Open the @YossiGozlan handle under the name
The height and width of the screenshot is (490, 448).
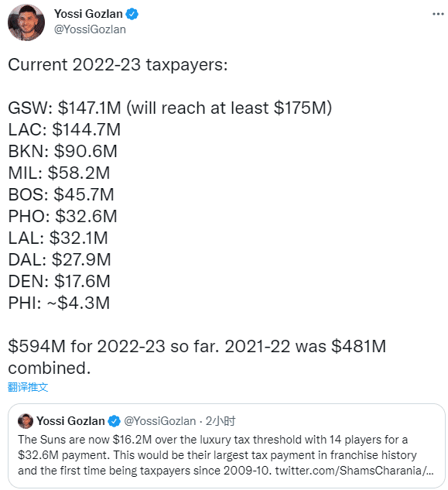(x=90, y=29)
